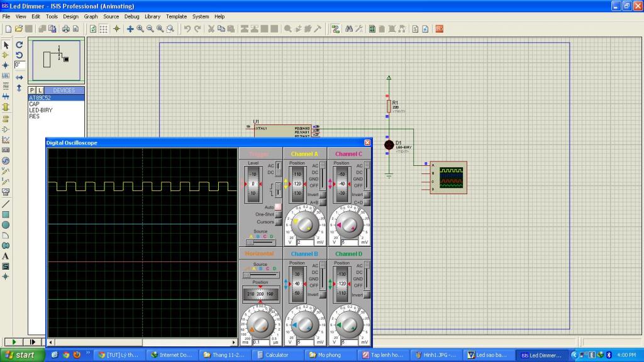Open the Graph menu
644x362 pixels.
[91, 16]
